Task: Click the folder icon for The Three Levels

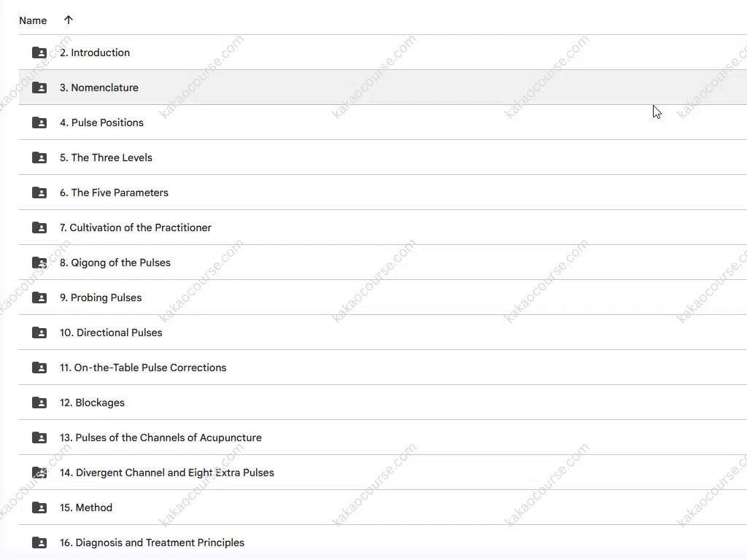Action: coord(39,157)
